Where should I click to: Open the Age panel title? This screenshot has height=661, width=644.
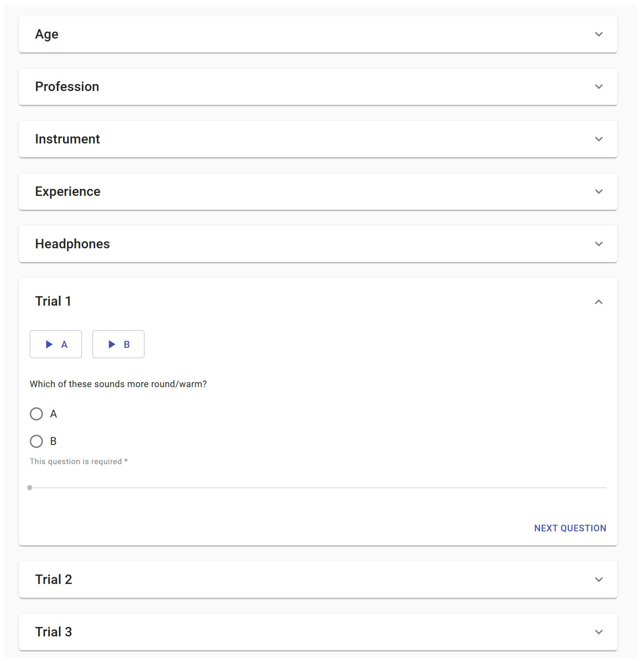[47, 34]
